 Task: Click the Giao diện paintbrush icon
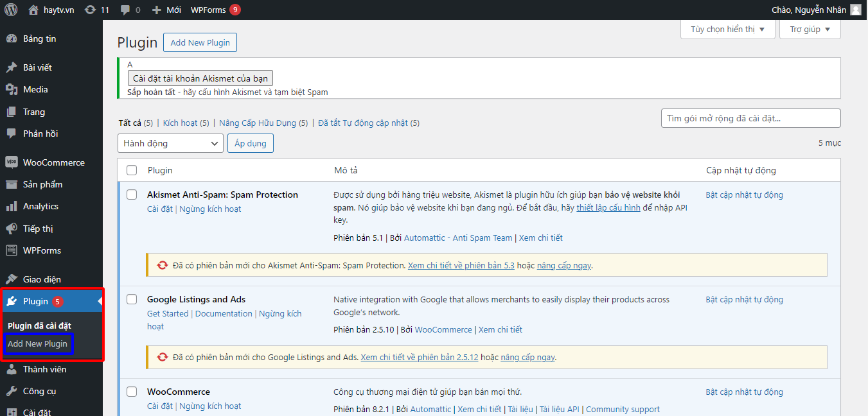(x=12, y=279)
